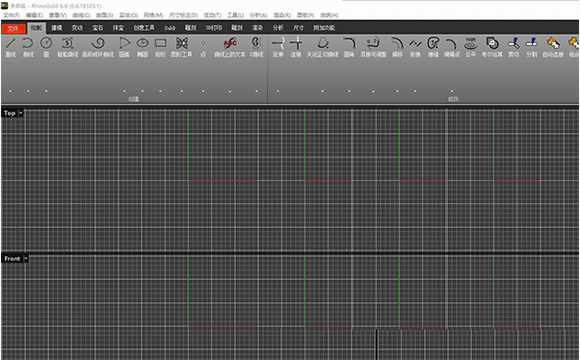Image resolution: width=580 pixels, height=360 pixels.
Task: Open the Tools (L) menu
Action: tap(235, 15)
